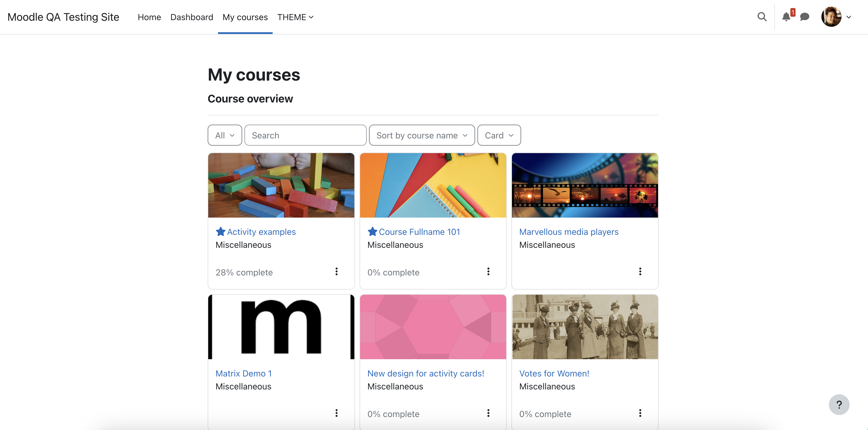Open the Course Fullname 101 course link
This screenshot has height=430, width=868.
(419, 232)
